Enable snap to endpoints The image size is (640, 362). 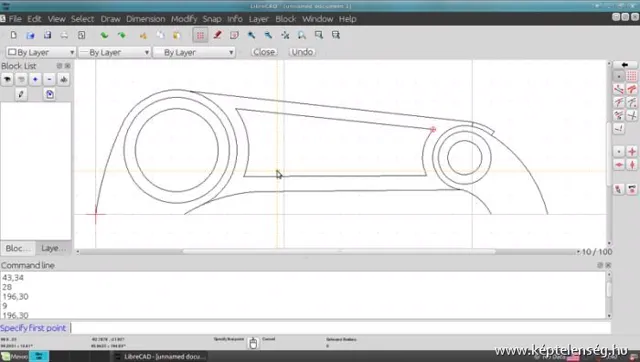[x=619, y=89]
